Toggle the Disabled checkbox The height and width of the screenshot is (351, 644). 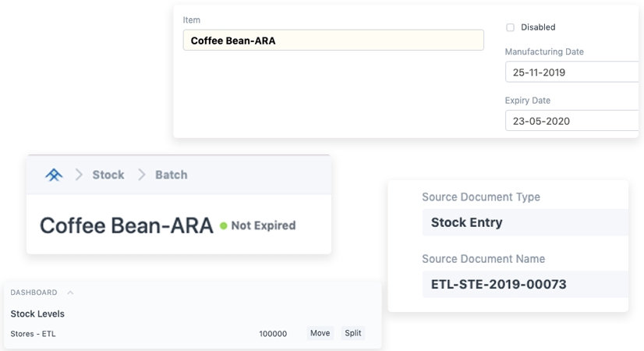point(510,27)
